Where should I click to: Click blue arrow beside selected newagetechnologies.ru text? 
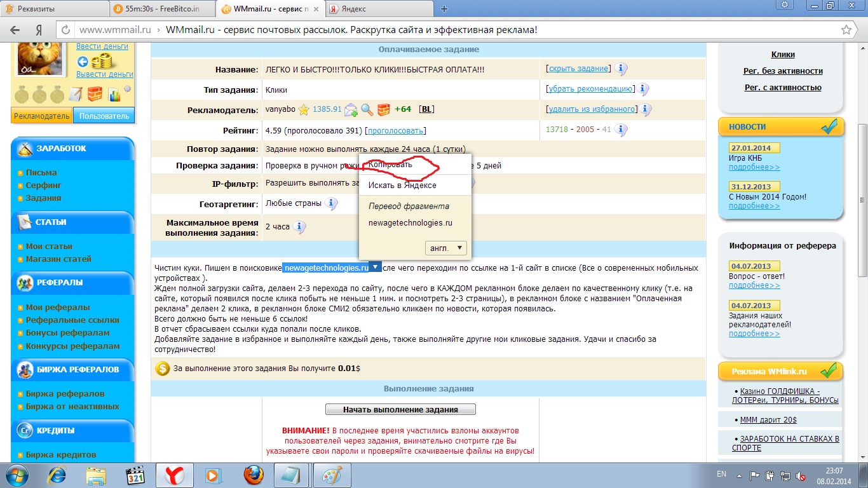376,268
